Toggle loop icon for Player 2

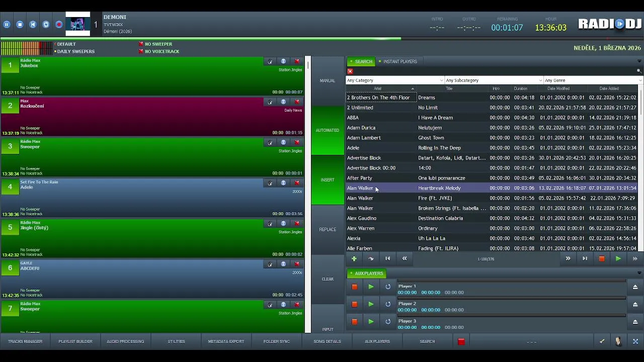pyautogui.click(x=388, y=304)
